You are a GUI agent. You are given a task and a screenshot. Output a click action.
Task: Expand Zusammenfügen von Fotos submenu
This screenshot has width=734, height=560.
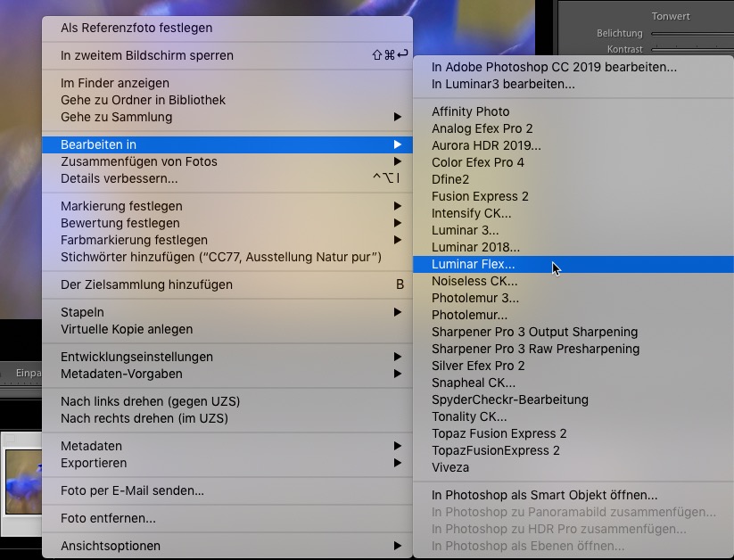[138, 161]
